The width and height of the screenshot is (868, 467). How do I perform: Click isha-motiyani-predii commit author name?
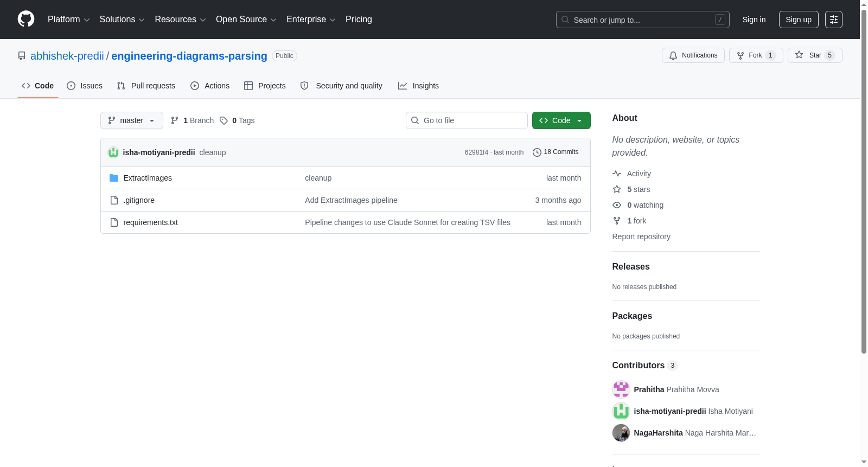click(x=159, y=152)
